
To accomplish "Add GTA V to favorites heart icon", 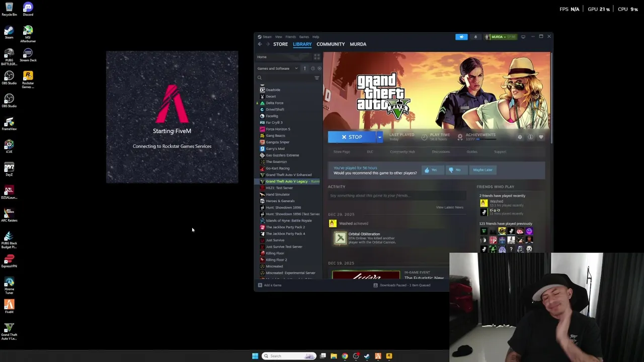I will pyautogui.click(x=541, y=137).
